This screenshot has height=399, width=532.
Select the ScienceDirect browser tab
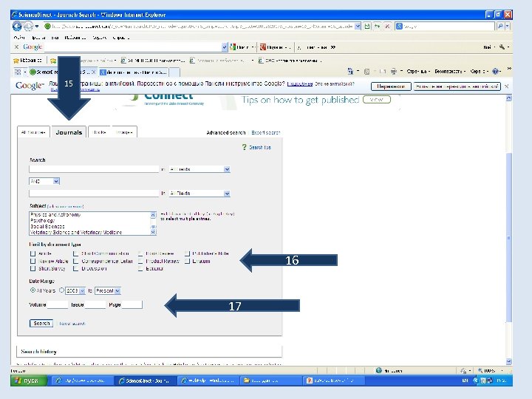pyautogui.click(x=63, y=72)
